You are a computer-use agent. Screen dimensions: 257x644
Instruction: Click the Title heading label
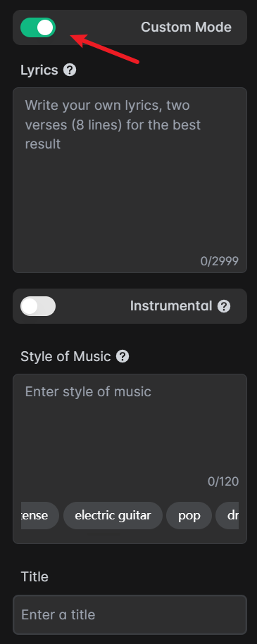coord(35,576)
